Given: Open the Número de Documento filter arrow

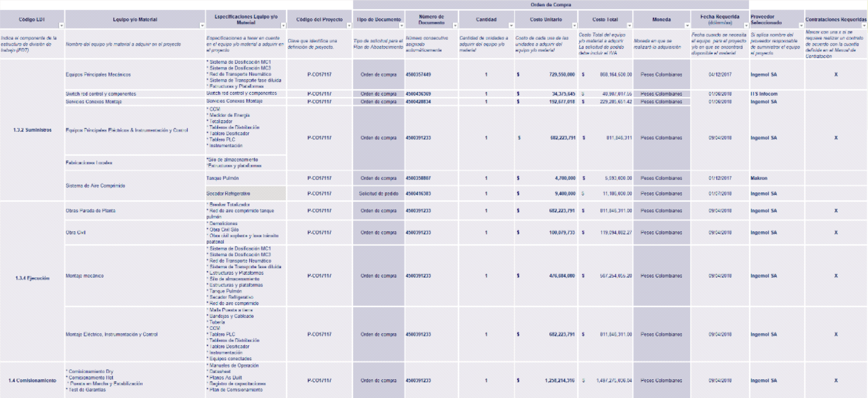Looking at the screenshot, I should 455,26.
